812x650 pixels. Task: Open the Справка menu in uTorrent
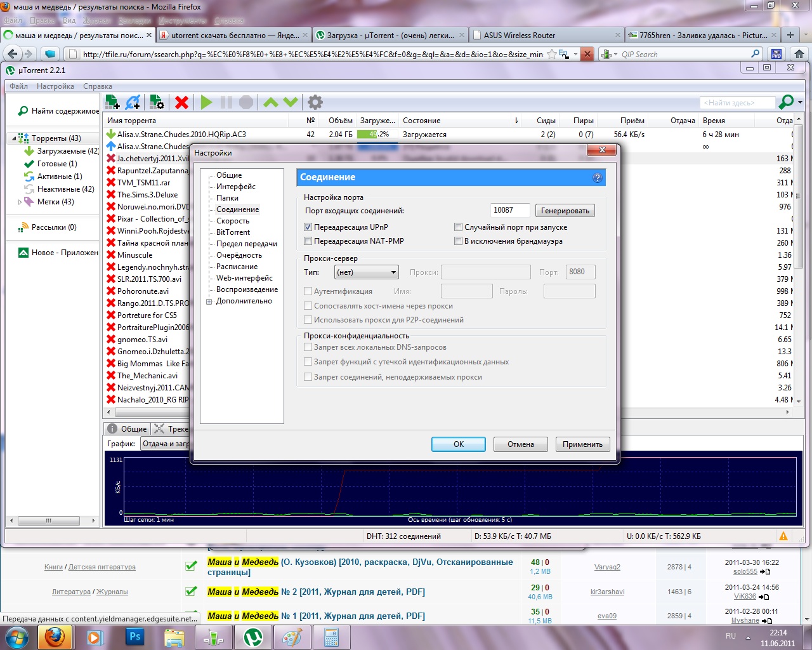pos(98,86)
